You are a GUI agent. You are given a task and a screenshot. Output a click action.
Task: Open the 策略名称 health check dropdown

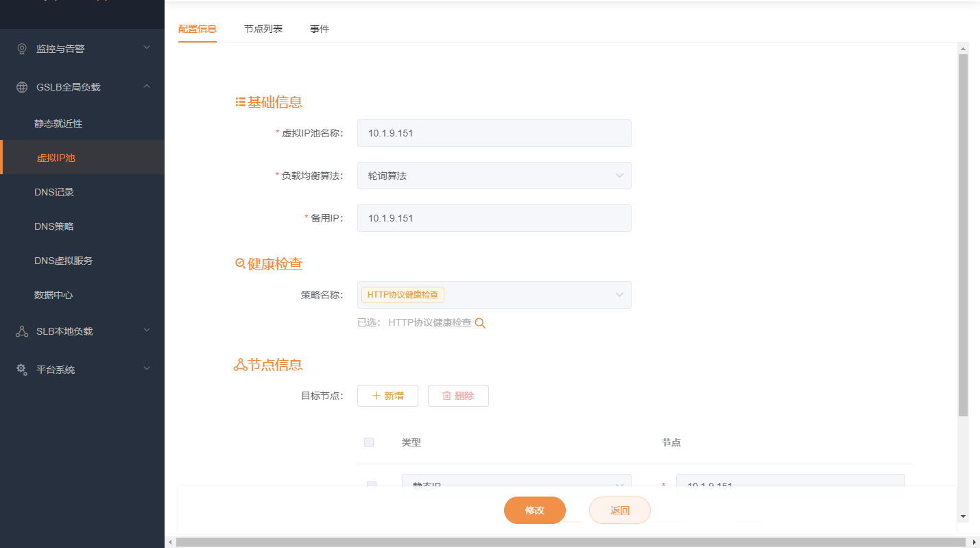(494, 295)
